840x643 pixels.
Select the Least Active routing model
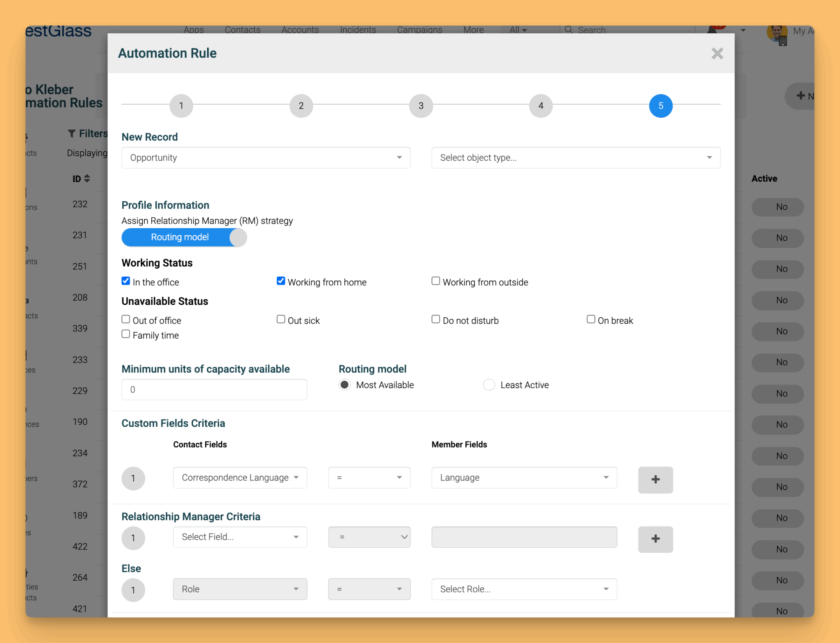488,384
